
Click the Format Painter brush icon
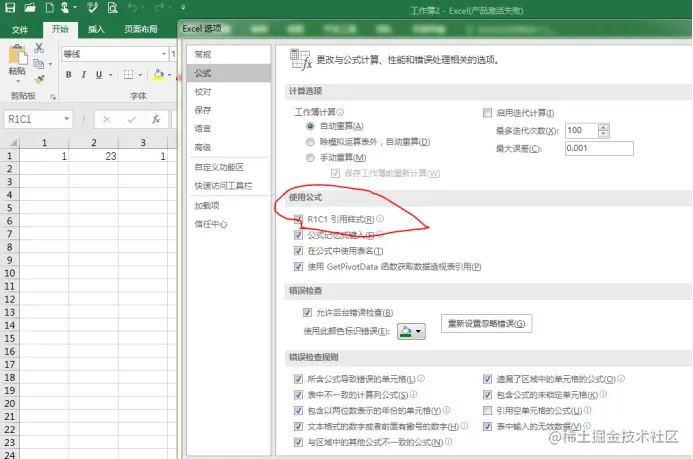pos(39,79)
